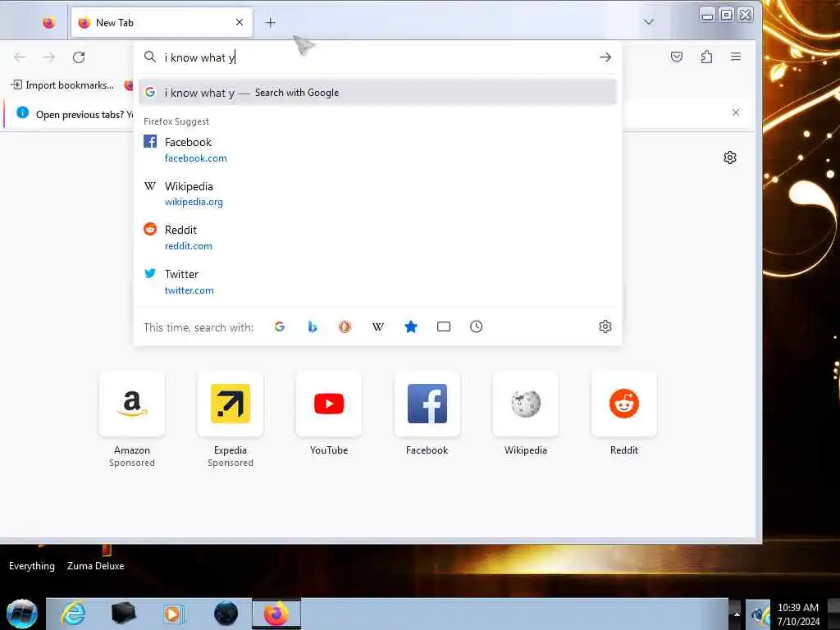Click Firefox icon in the taskbar

pyautogui.click(x=276, y=614)
